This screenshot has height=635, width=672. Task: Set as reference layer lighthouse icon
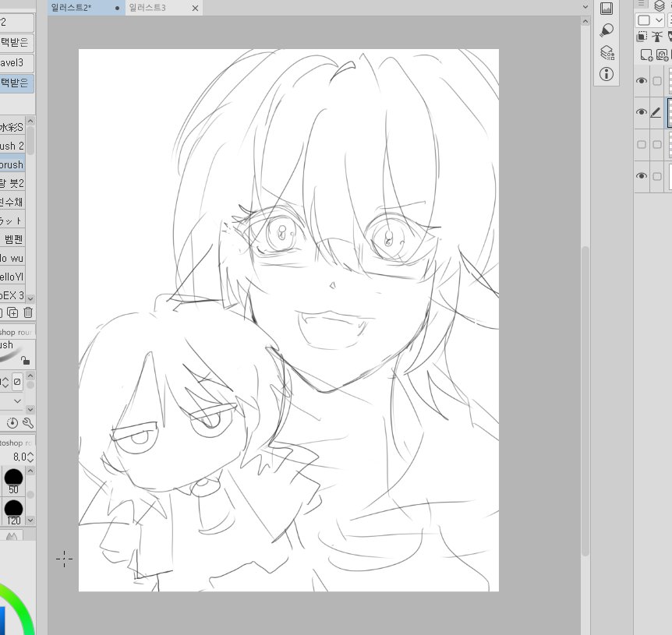(656, 37)
